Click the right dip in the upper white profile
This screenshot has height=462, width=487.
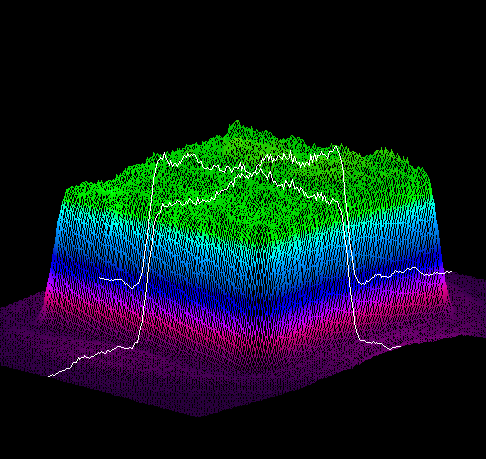[362, 283]
